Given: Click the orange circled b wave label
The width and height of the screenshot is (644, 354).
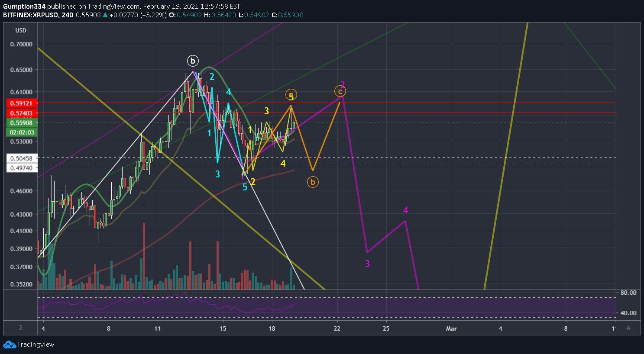Looking at the screenshot, I should 313,182.
